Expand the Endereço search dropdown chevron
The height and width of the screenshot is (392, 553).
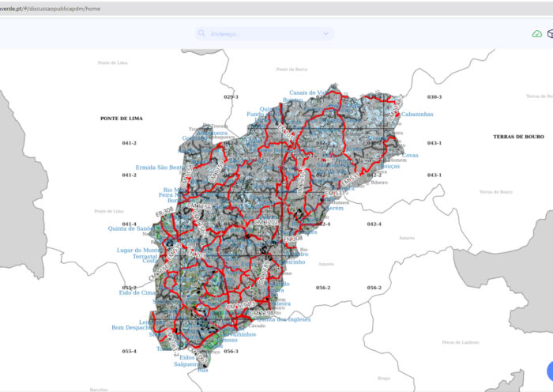click(x=325, y=34)
